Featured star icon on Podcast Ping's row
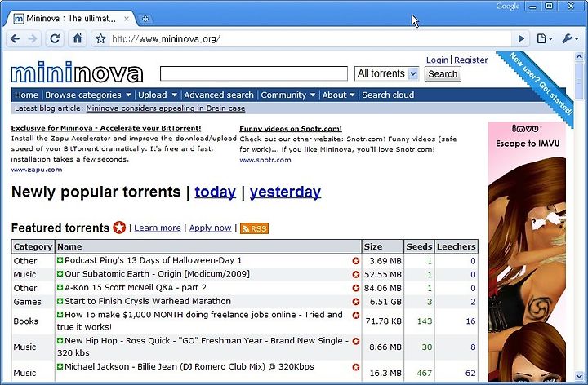Screen dimensions: 588x385 pos(356,261)
